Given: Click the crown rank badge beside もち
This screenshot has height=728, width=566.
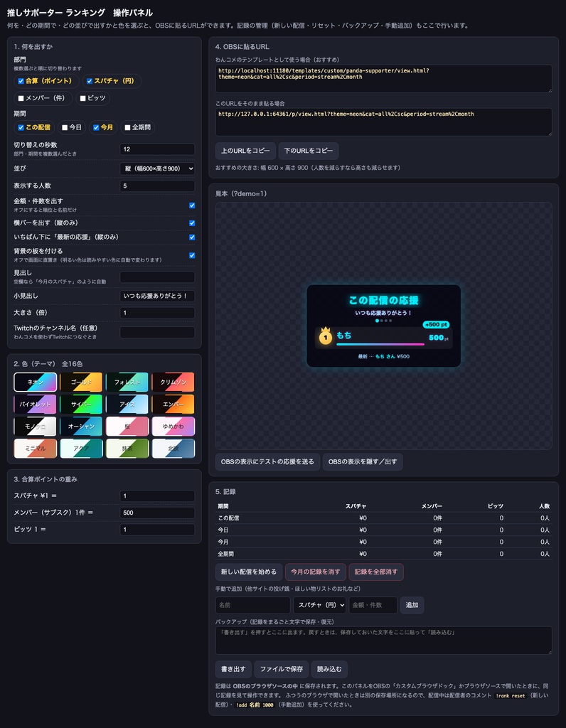Looking at the screenshot, I should pyautogui.click(x=326, y=336).
